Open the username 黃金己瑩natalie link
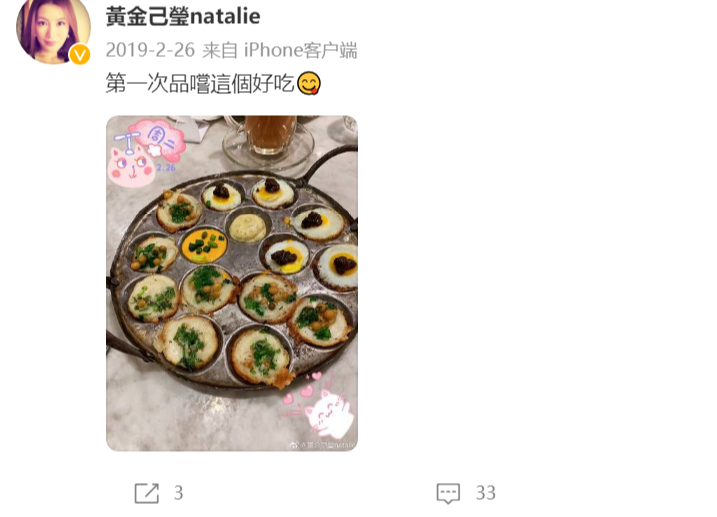 (183, 16)
